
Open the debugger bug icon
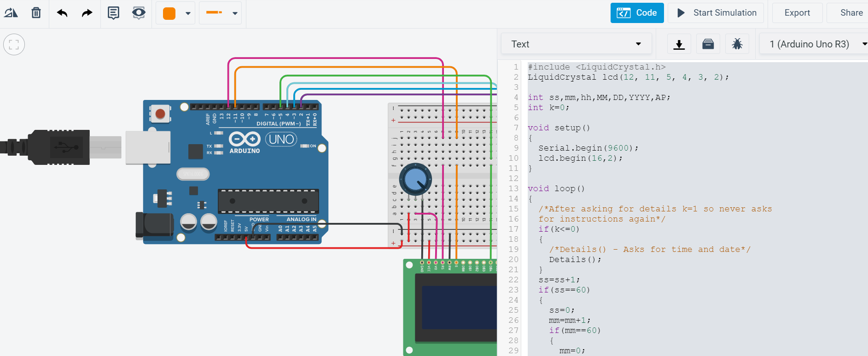(737, 44)
